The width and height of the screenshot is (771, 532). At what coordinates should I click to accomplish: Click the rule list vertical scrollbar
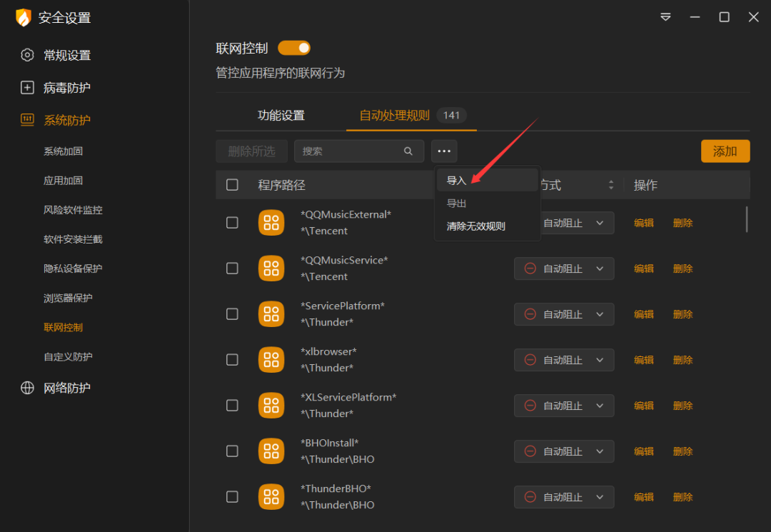[x=747, y=219]
